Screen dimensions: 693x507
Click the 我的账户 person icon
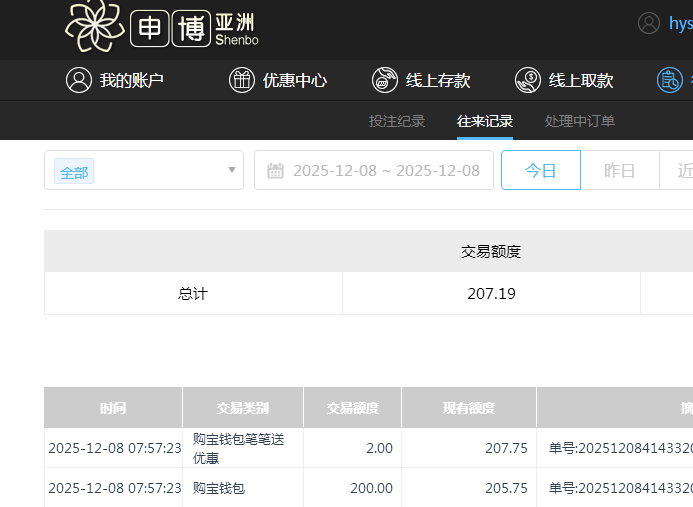[79, 81]
